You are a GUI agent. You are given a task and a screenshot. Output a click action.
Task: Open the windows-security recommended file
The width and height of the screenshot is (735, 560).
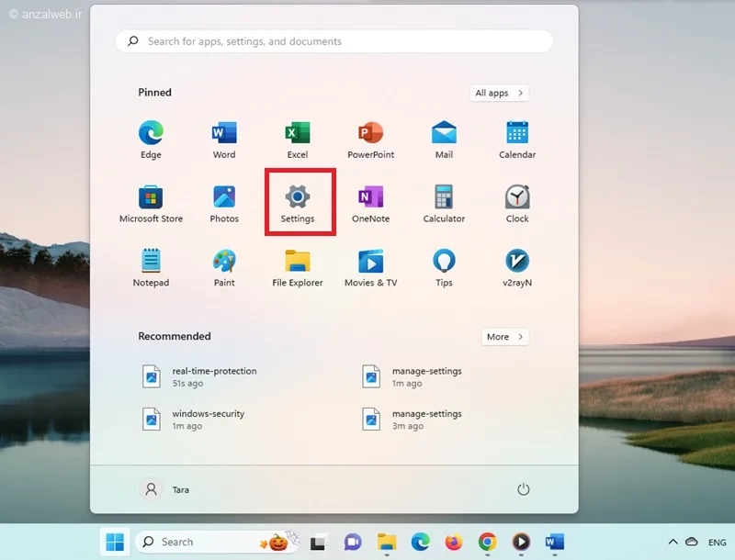[x=208, y=420]
